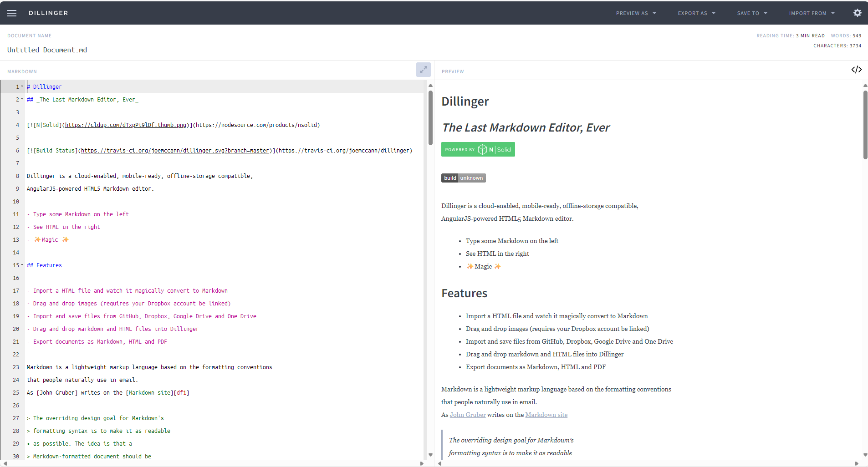The width and height of the screenshot is (868, 467).
Task: Click the preview pane vertical scrollbar thumb
Action: [865, 125]
